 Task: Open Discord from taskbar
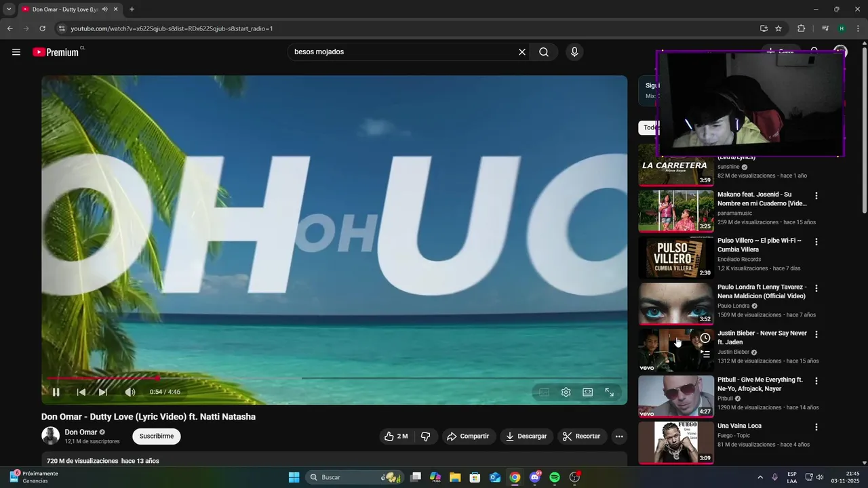coord(535,477)
